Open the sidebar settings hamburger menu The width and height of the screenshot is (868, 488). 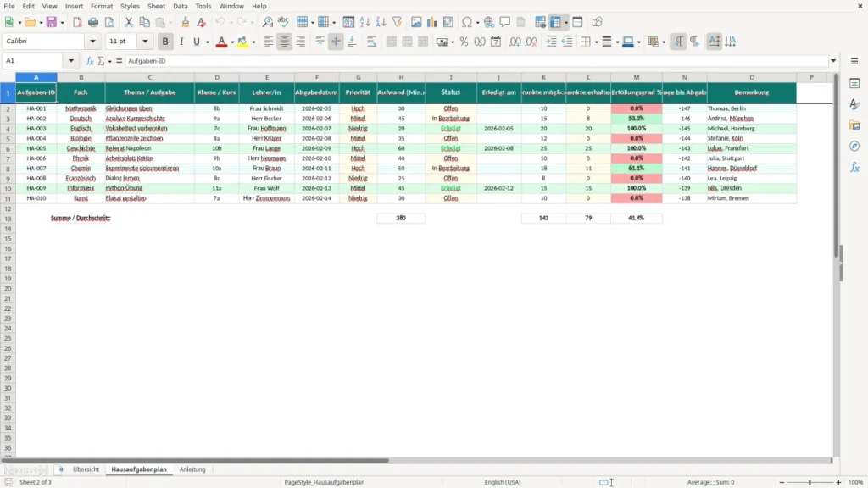point(854,61)
